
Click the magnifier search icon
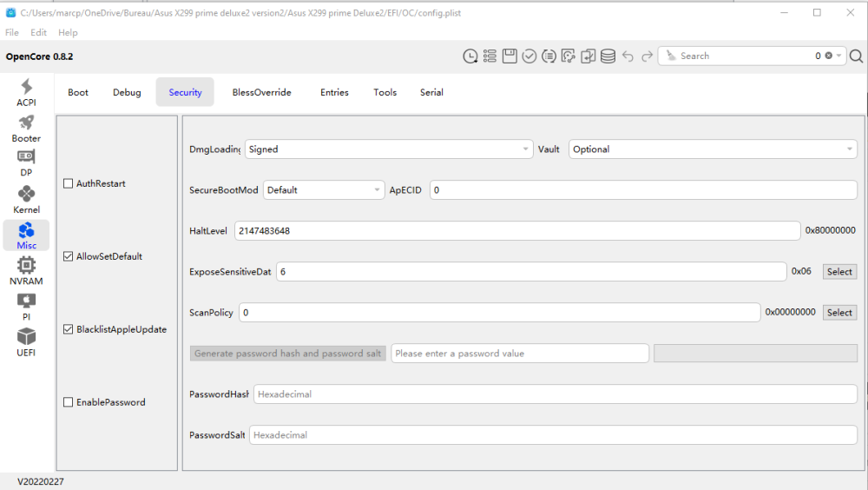(856, 56)
